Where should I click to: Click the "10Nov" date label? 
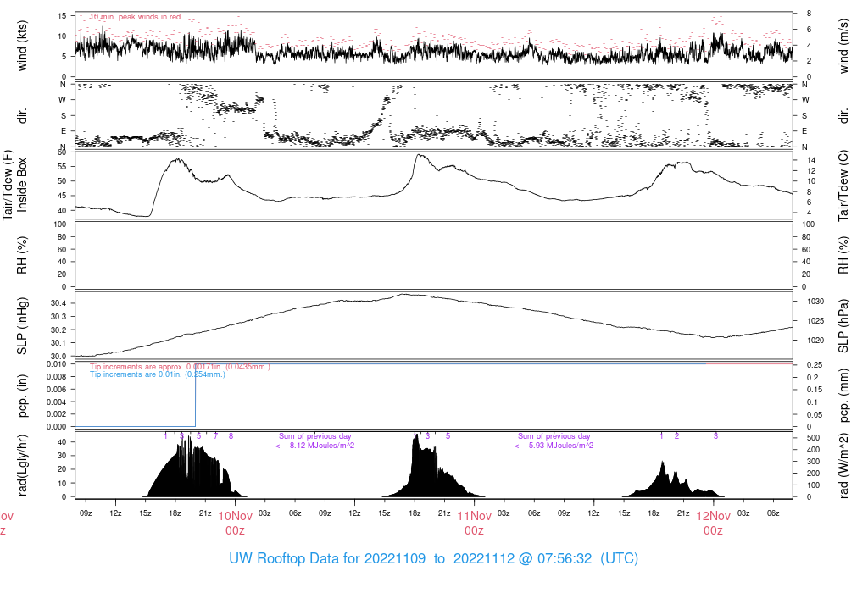(x=236, y=516)
